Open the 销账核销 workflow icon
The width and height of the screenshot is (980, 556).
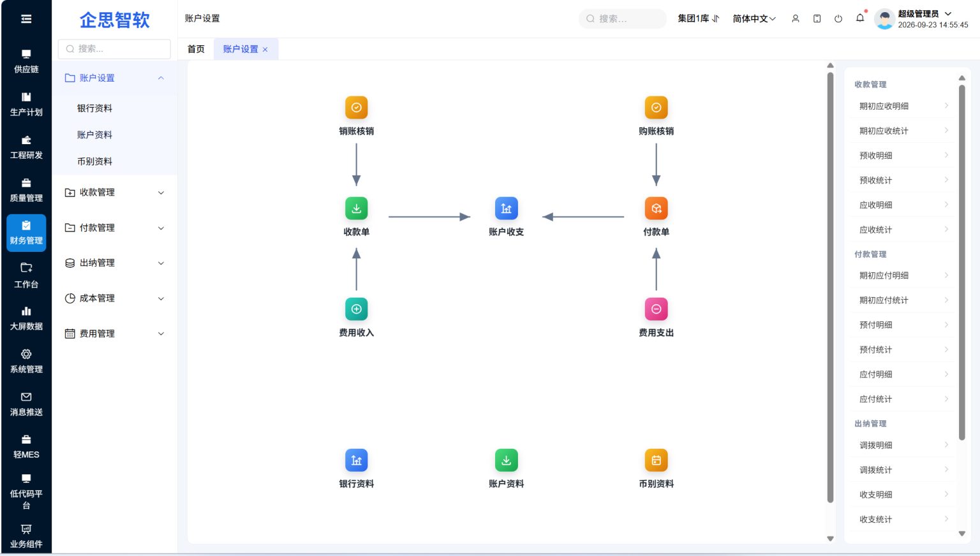point(356,108)
